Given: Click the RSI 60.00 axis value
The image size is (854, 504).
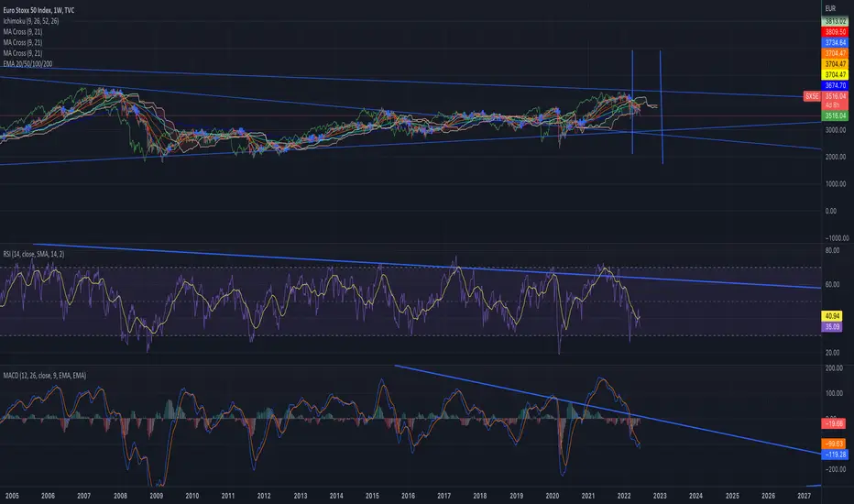Looking at the screenshot, I should 832,284.
